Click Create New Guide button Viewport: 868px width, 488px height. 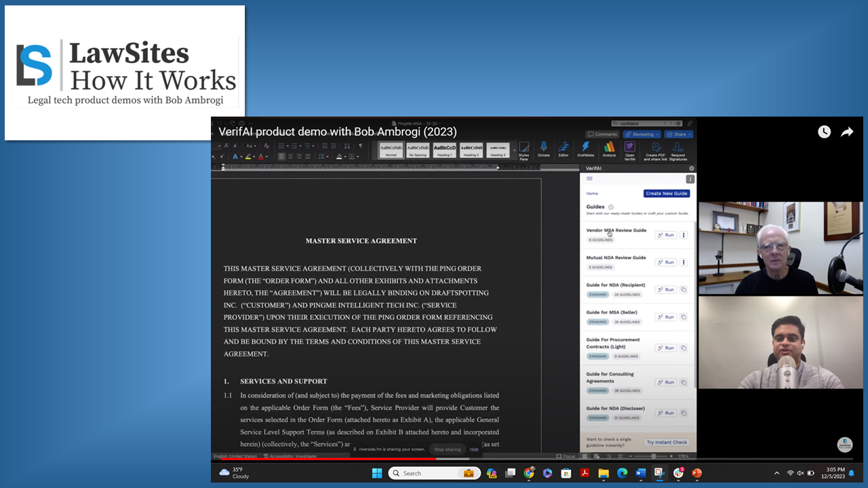(667, 193)
